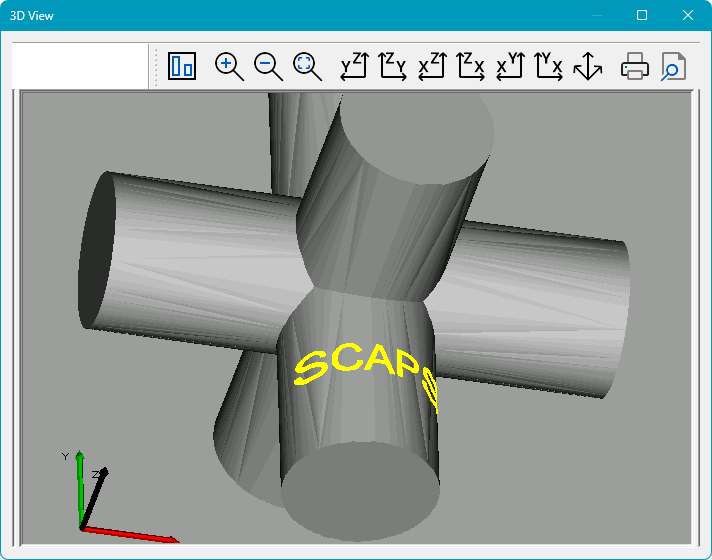712x560 pixels.
Task: Switch to the XY view, Y up
Action: tap(510, 66)
